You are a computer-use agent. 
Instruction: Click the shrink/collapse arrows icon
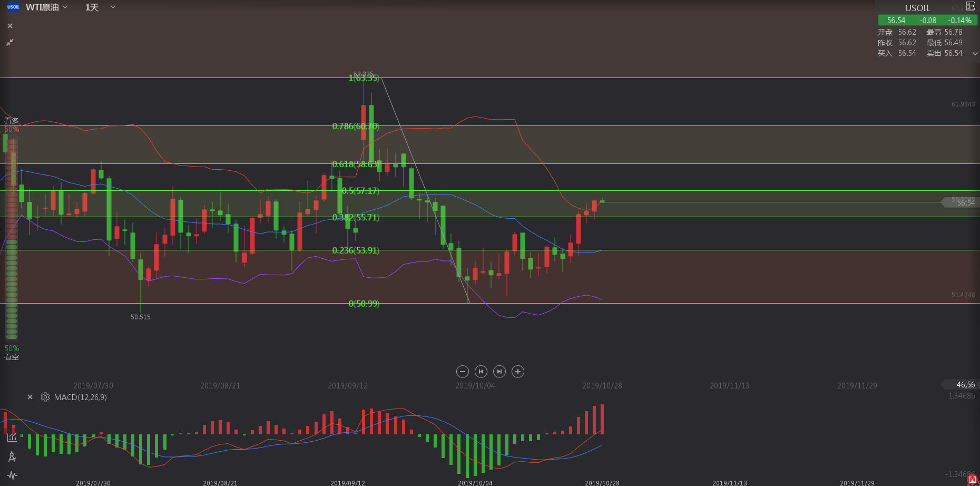pos(10,42)
